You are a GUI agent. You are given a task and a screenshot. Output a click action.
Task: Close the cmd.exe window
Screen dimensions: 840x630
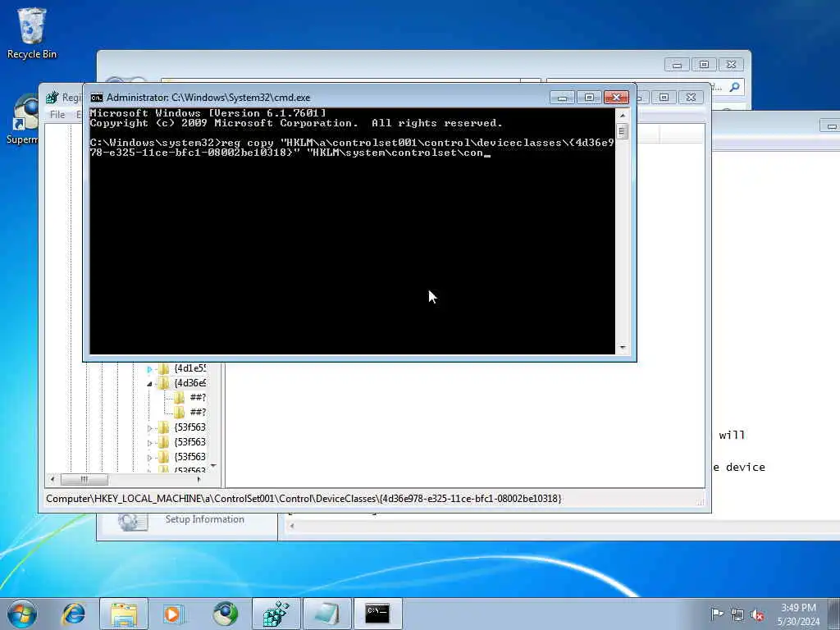[x=616, y=98]
